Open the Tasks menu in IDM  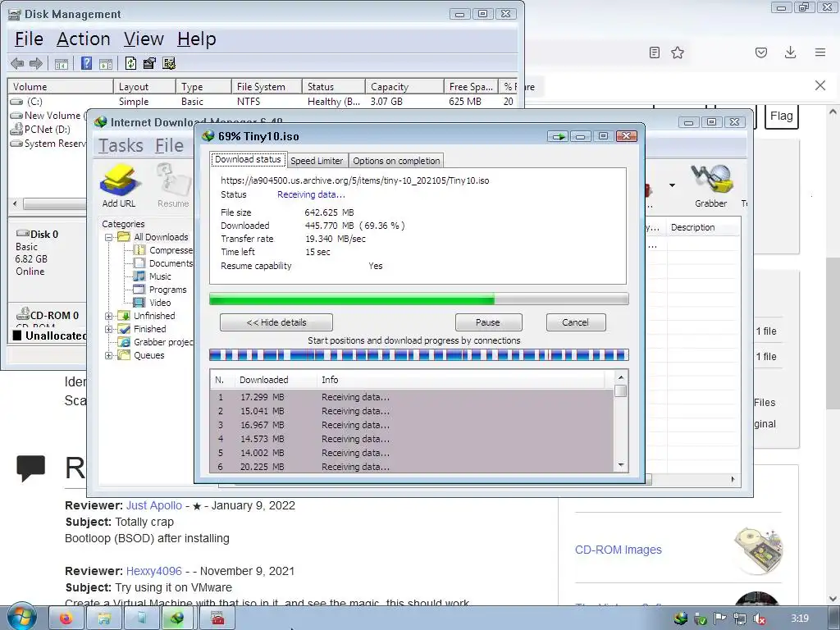pyautogui.click(x=121, y=145)
